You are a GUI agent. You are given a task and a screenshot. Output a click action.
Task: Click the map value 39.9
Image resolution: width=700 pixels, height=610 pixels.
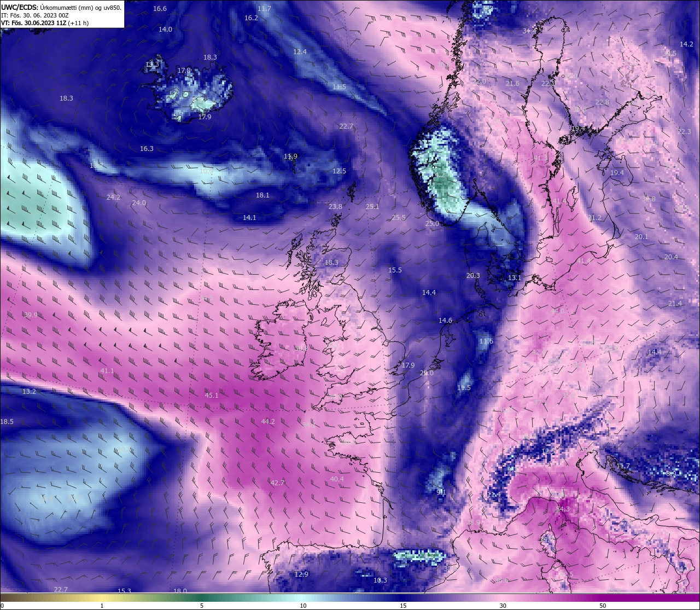coord(31,315)
